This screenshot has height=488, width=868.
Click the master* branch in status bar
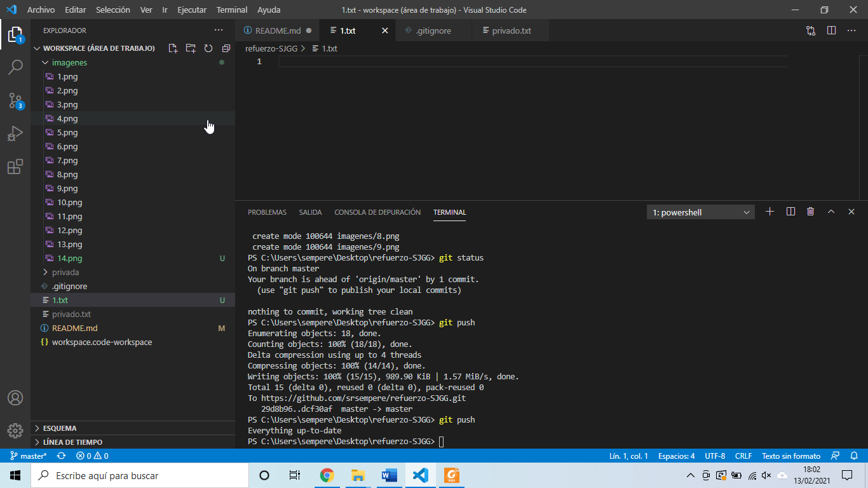click(28, 456)
